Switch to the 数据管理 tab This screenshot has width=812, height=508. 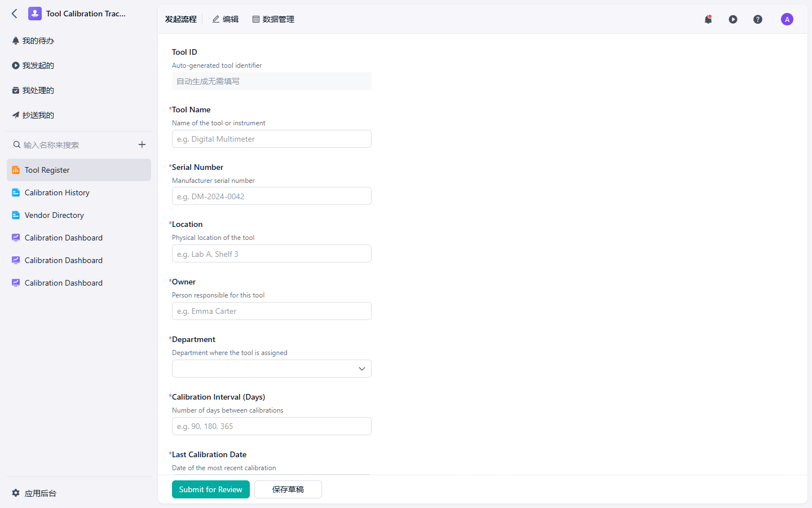(273, 19)
